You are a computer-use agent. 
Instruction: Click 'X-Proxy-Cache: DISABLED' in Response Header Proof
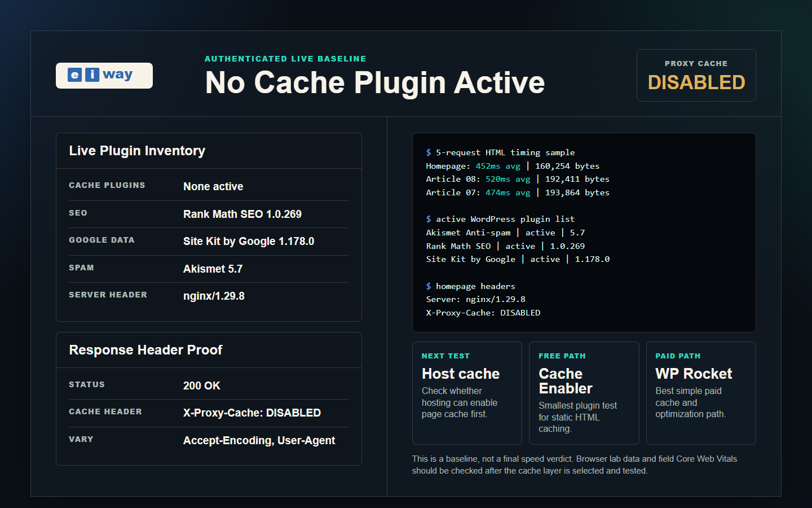pyautogui.click(x=252, y=413)
